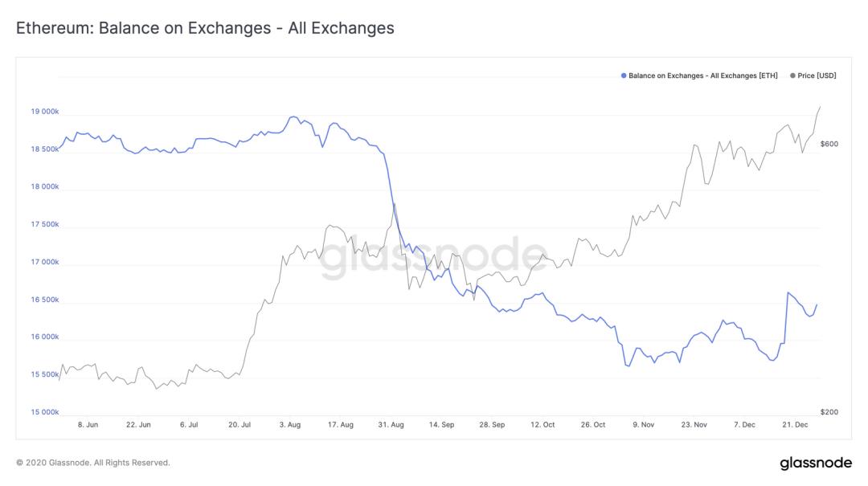Click the glassnode logo at bottom right

click(x=816, y=463)
